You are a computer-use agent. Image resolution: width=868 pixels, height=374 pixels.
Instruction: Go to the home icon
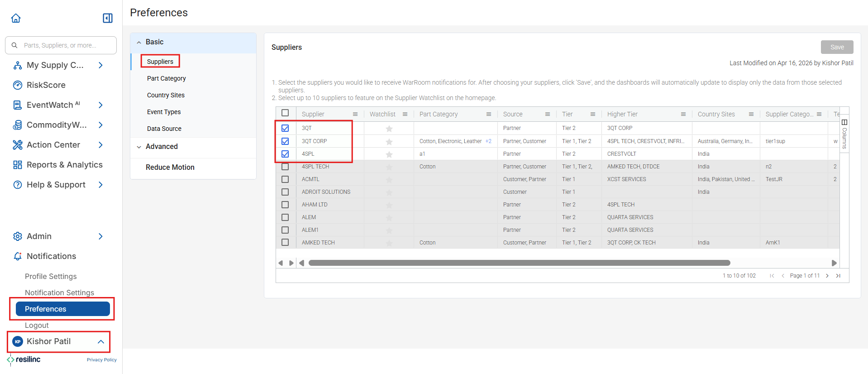pos(16,18)
